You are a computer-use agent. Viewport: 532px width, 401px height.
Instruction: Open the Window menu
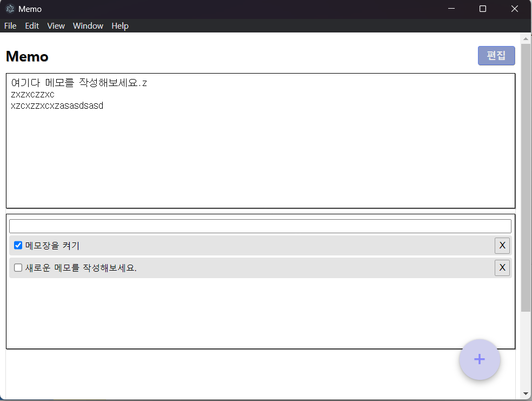[x=88, y=26]
